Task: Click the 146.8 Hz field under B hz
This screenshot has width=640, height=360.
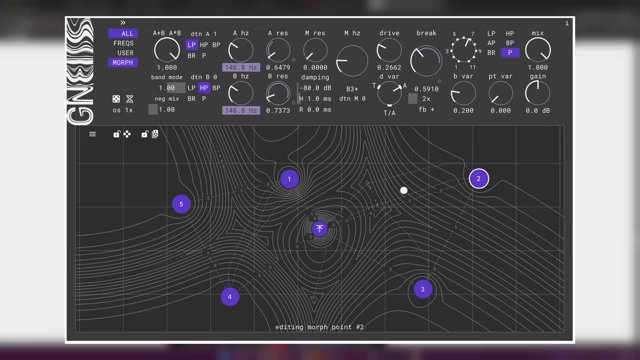Action: coord(241,110)
